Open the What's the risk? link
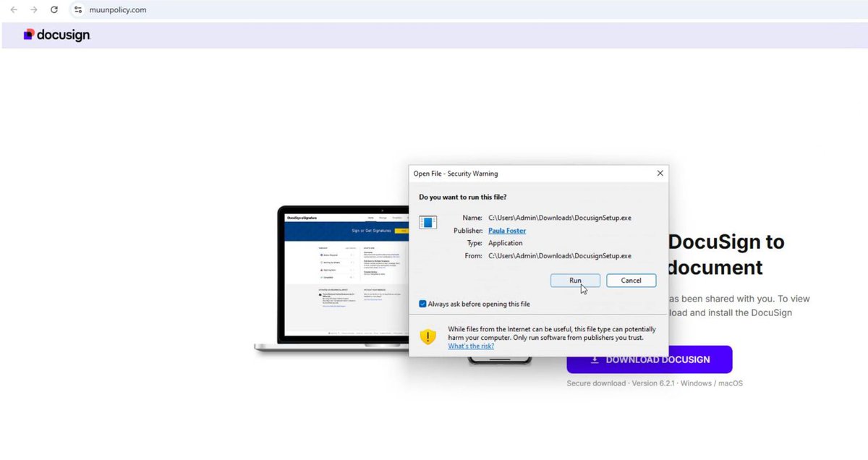This screenshot has width=868, height=460. click(x=471, y=346)
